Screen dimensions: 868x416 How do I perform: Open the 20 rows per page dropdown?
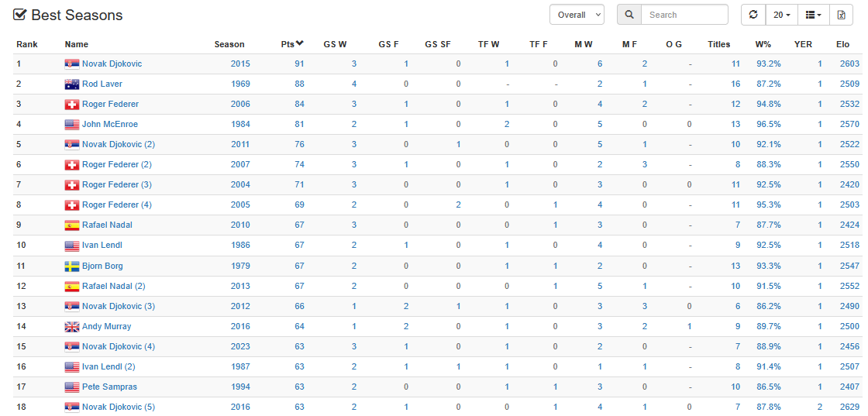[782, 15]
